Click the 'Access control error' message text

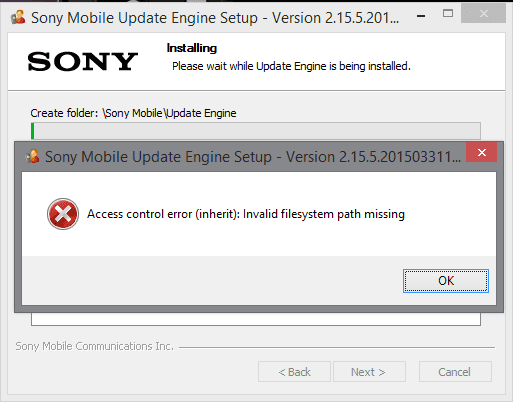coord(246,214)
